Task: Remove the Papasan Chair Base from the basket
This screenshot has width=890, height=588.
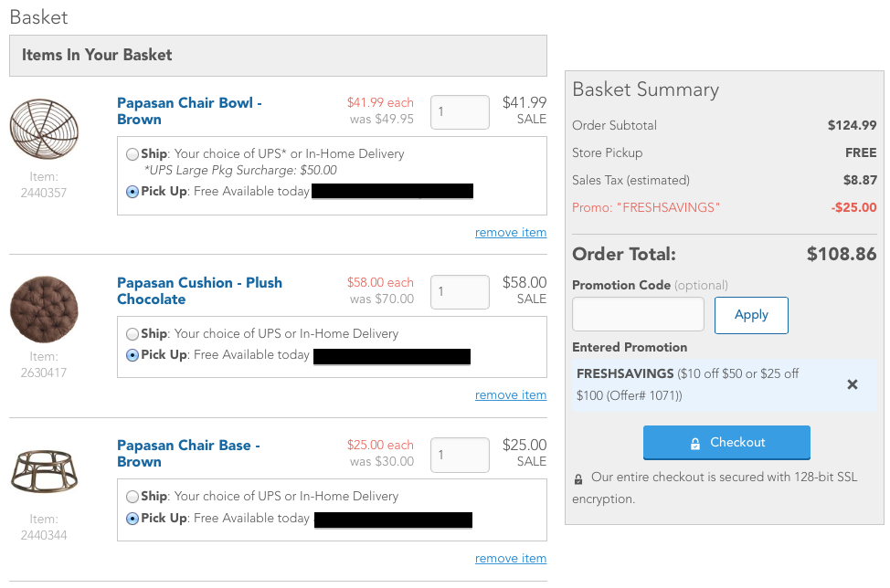Action: coord(510,558)
